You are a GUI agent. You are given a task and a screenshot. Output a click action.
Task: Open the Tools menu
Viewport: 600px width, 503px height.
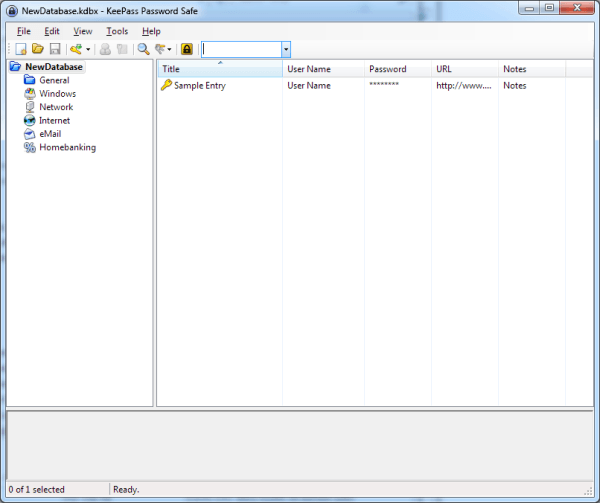tap(117, 31)
